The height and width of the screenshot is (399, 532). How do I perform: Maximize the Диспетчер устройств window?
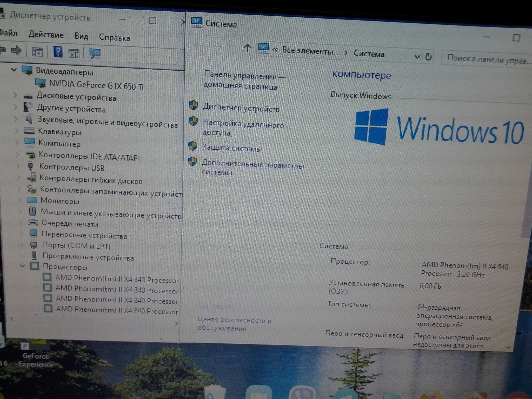[153, 20]
